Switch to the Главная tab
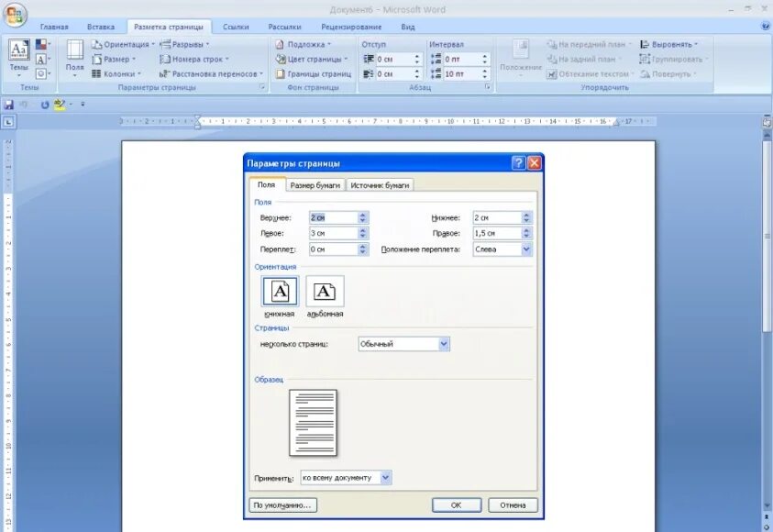This screenshot has width=773, height=532. pyautogui.click(x=54, y=27)
